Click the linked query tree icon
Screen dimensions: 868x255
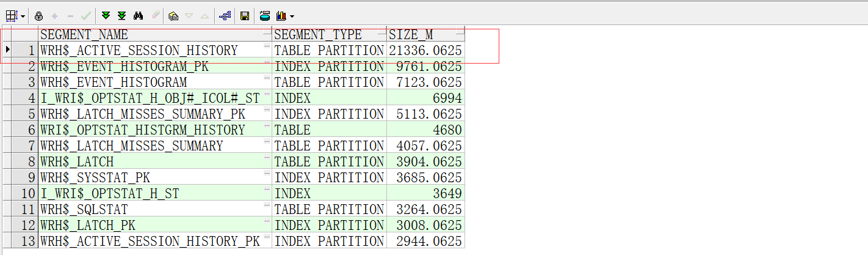(225, 16)
